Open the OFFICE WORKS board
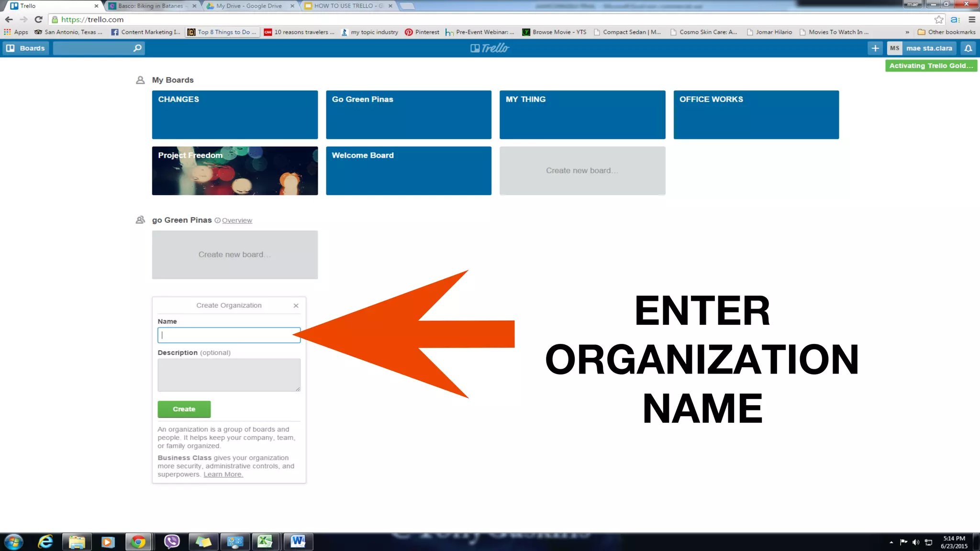This screenshot has width=980, height=551. pos(756,115)
